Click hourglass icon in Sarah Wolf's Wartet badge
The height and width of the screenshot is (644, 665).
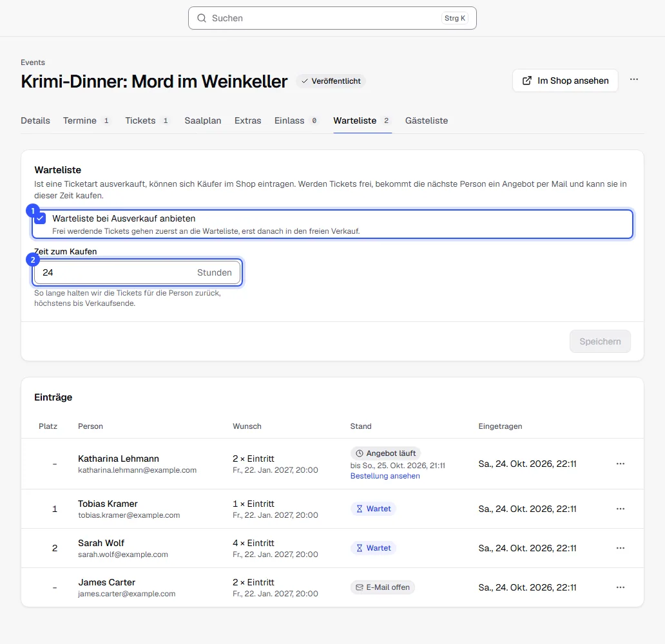pos(359,548)
